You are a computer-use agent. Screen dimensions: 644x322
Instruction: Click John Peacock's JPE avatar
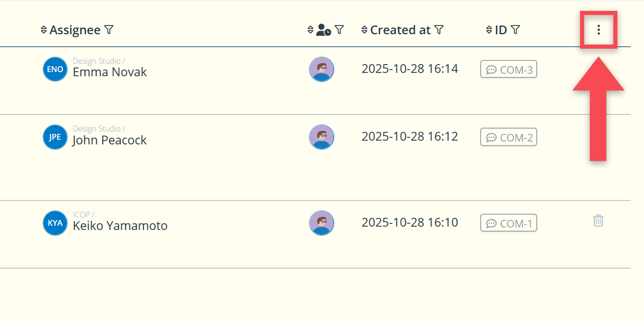(55, 137)
